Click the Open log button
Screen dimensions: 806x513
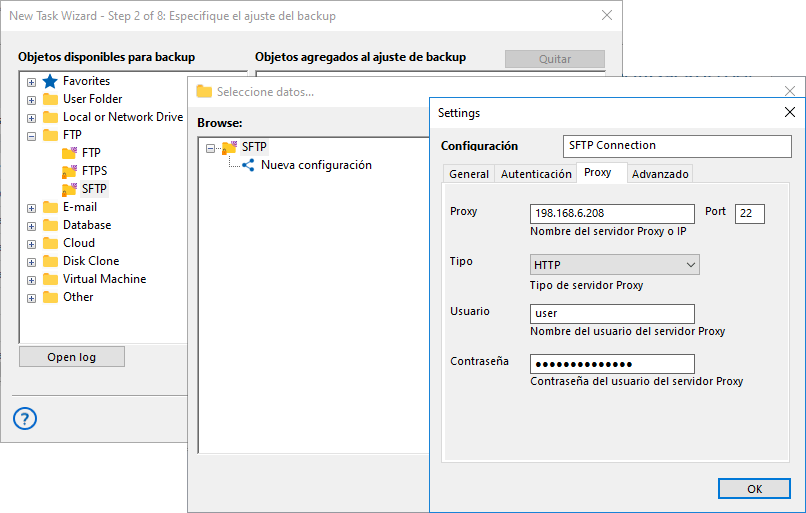pyautogui.click(x=71, y=357)
